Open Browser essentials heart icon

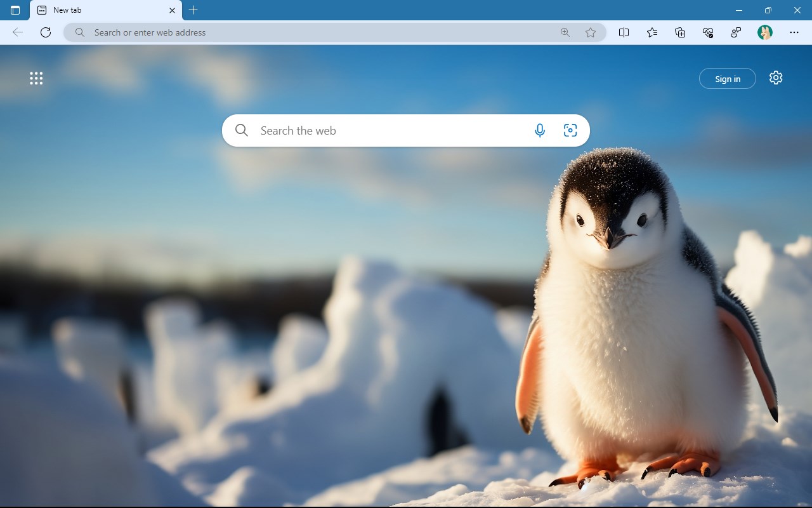[x=709, y=32]
